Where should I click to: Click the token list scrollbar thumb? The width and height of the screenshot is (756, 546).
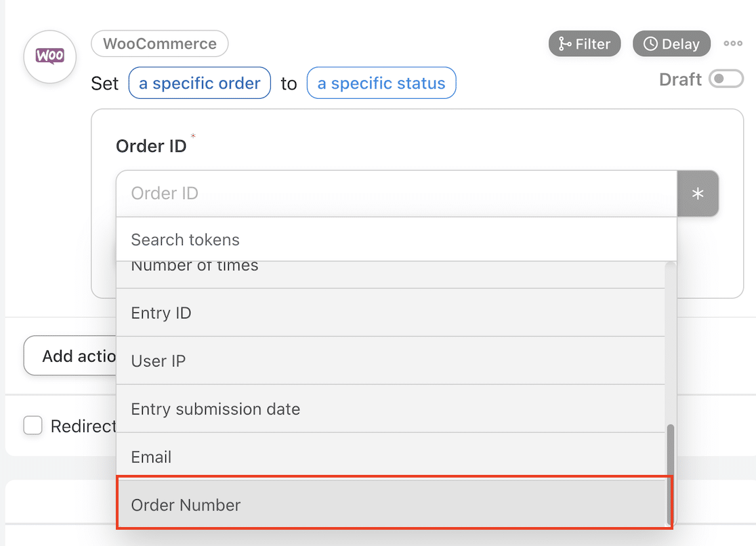(671, 474)
